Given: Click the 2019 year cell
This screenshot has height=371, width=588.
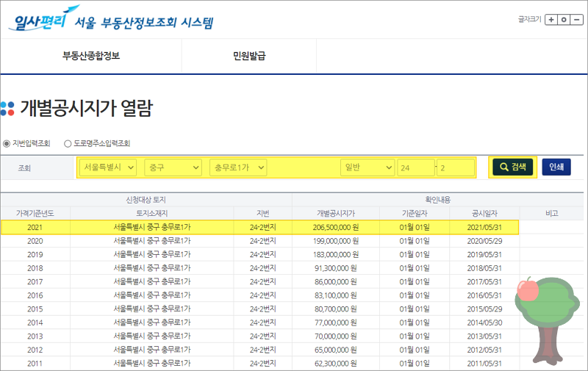Looking at the screenshot, I should tap(35, 254).
